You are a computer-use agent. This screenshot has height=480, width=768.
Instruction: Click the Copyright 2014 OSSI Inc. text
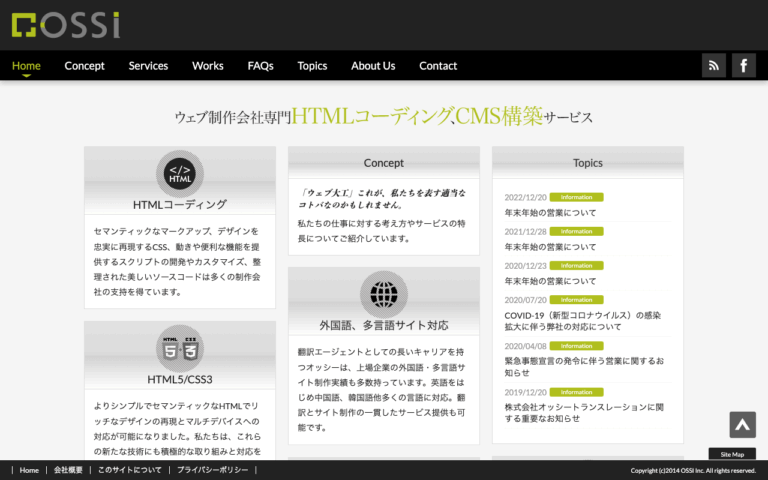click(x=693, y=471)
